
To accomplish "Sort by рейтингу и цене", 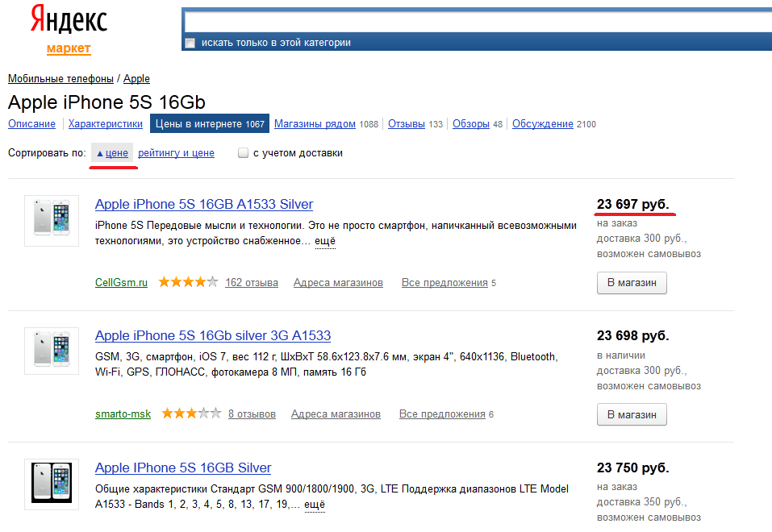I will [x=176, y=153].
